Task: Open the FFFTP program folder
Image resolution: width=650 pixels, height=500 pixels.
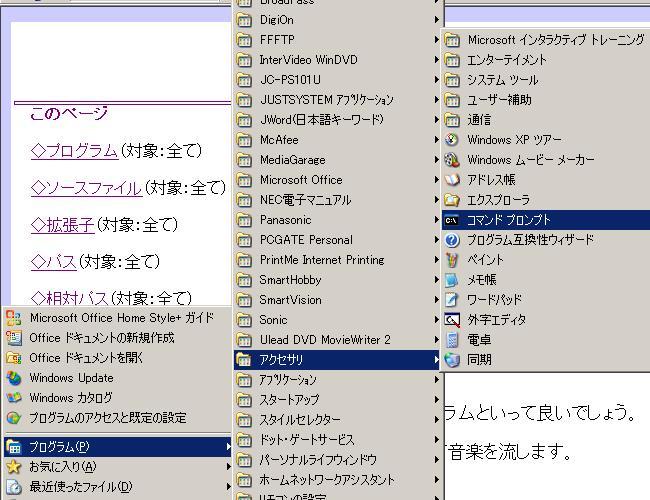Action: (x=277, y=40)
